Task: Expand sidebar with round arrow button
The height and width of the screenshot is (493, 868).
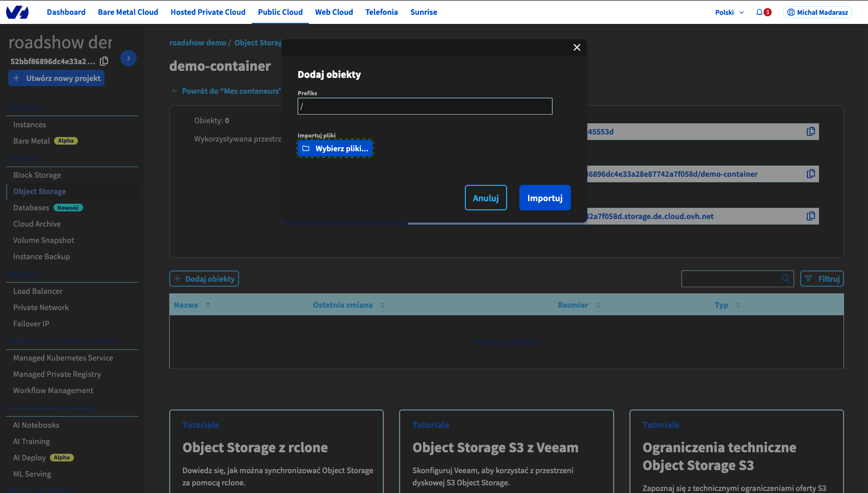Action: click(128, 58)
